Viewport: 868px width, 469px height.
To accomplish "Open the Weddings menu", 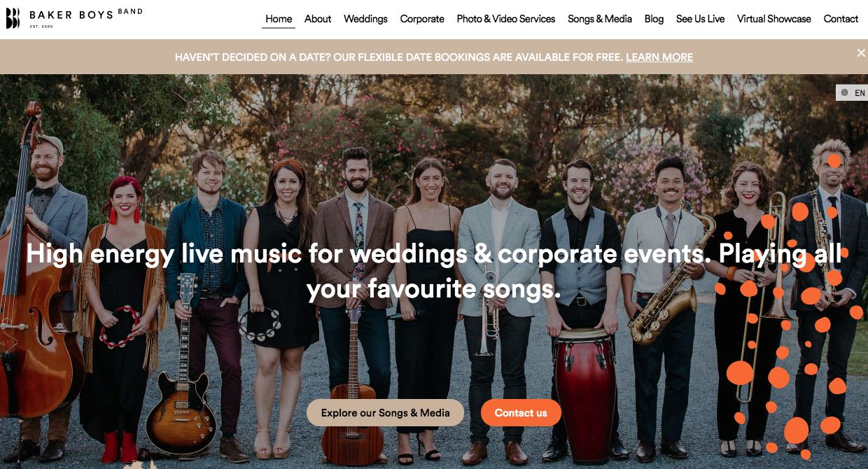I will pyautogui.click(x=365, y=19).
